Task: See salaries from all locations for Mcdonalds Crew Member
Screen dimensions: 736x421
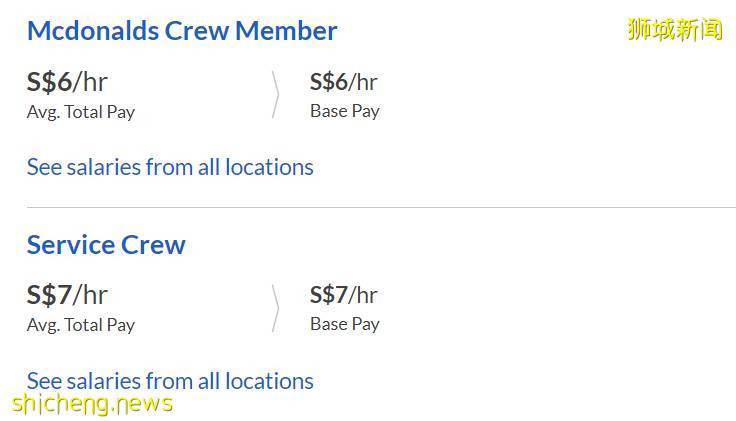Action: pyautogui.click(x=170, y=167)
